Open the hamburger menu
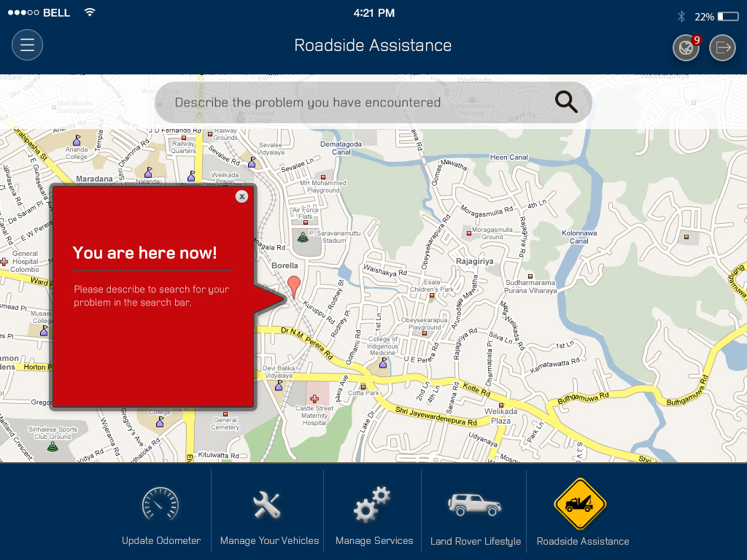 (27, 45)
